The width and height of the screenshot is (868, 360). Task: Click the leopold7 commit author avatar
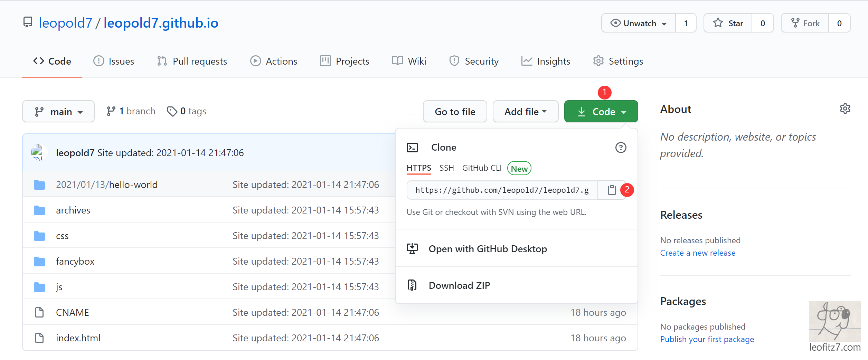(x=37, y=152)
